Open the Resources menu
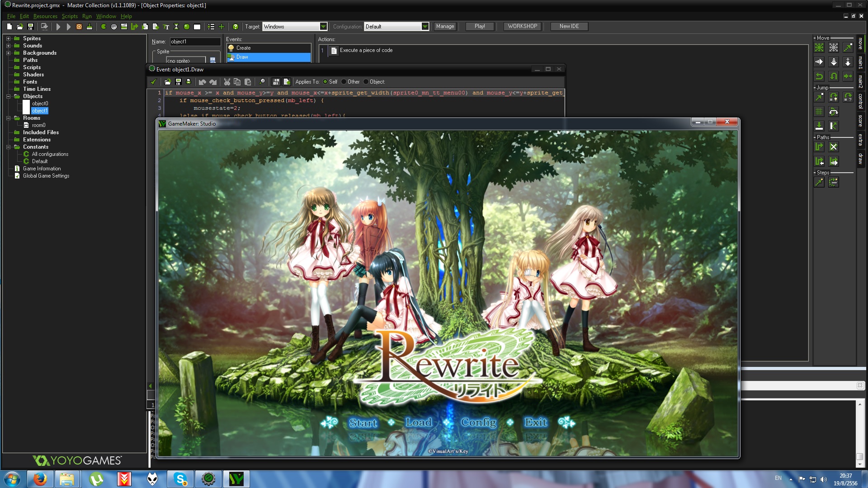Viewport: 868px width, 488px height. 45,16
